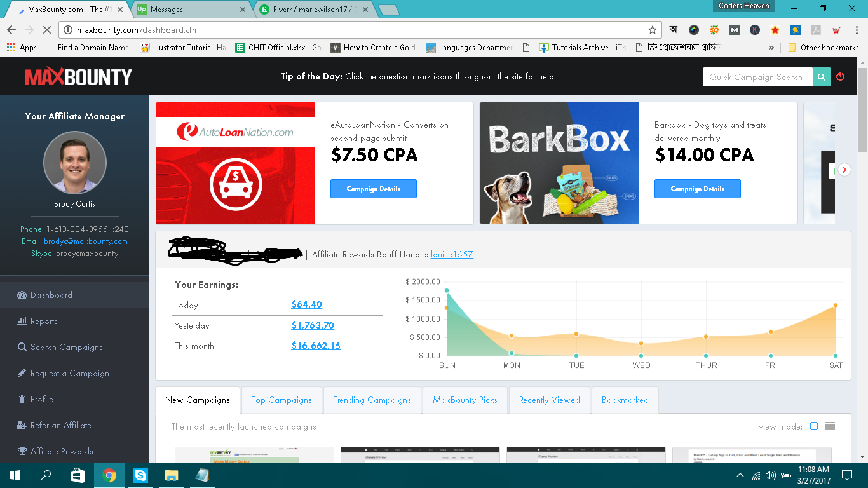
Task: Open the Trending Campaigns tab
Action: tap(372, 400)
